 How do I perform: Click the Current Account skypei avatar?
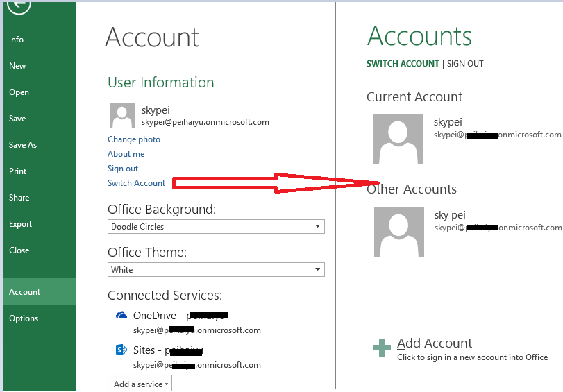coord(398,139)
